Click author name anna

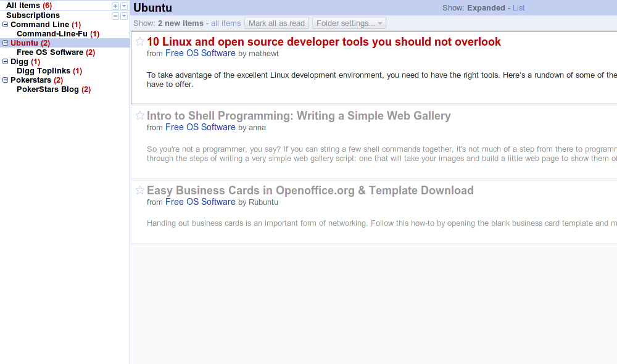click(257, 128)
